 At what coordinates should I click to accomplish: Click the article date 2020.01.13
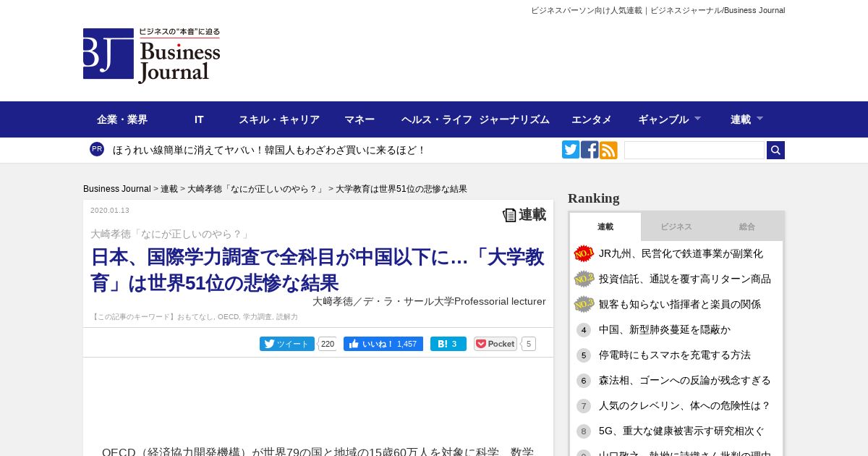point(110,211)
